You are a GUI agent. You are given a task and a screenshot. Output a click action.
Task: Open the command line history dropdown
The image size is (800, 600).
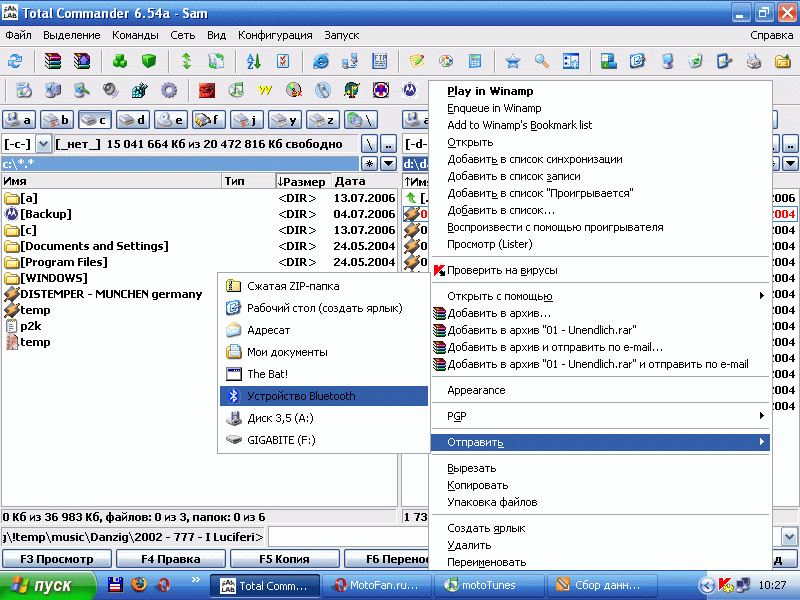point(789,537)
